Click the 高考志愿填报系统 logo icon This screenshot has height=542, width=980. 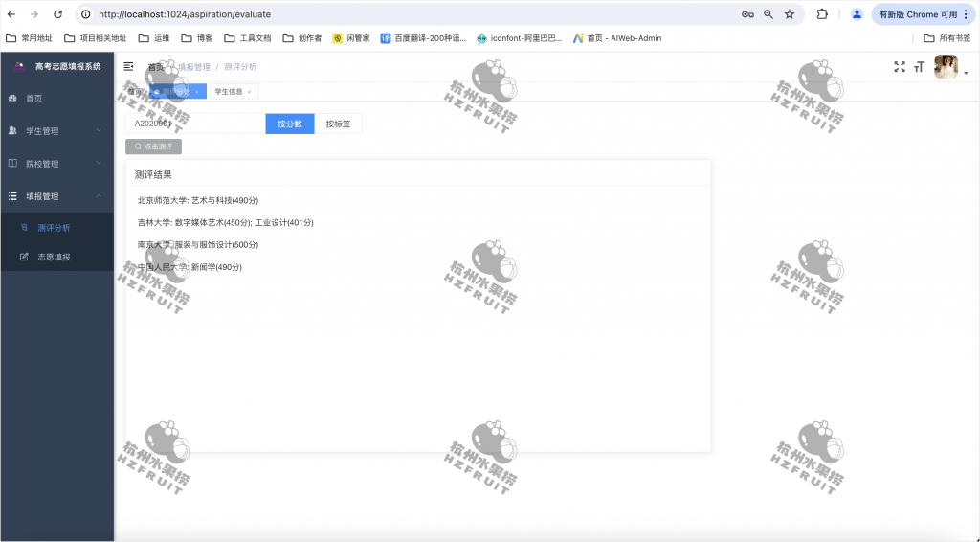[19, 66]
